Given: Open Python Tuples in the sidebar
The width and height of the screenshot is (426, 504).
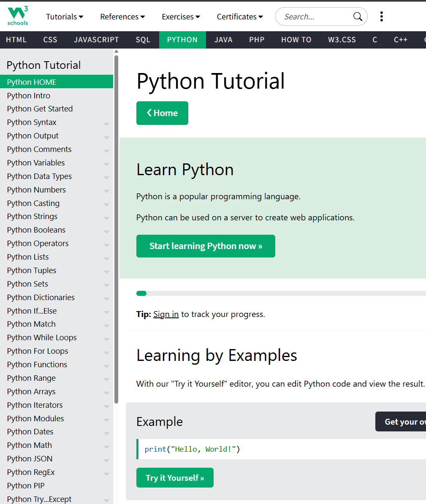Looking at the screenshot, I should coord(57,270).
